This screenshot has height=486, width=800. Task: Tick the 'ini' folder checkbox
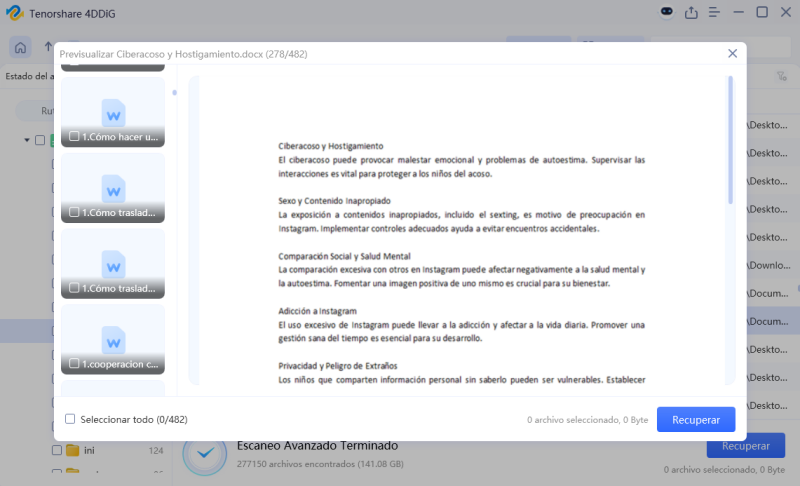57,450
